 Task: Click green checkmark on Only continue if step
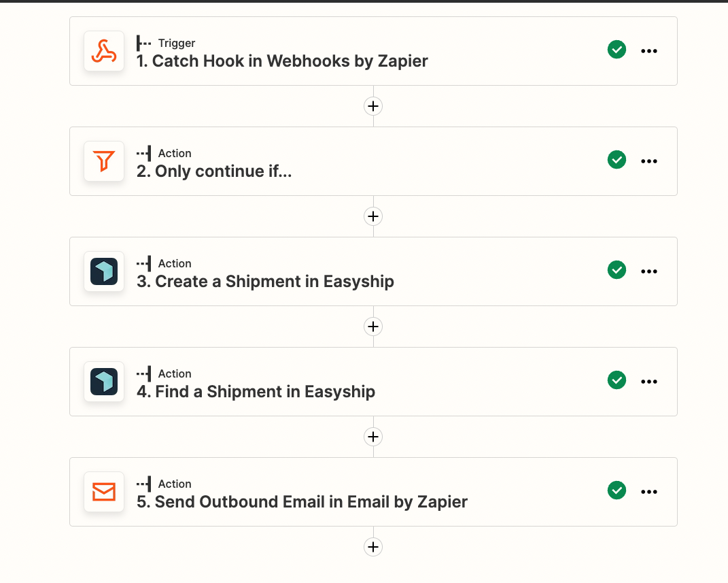click(617, 160)
